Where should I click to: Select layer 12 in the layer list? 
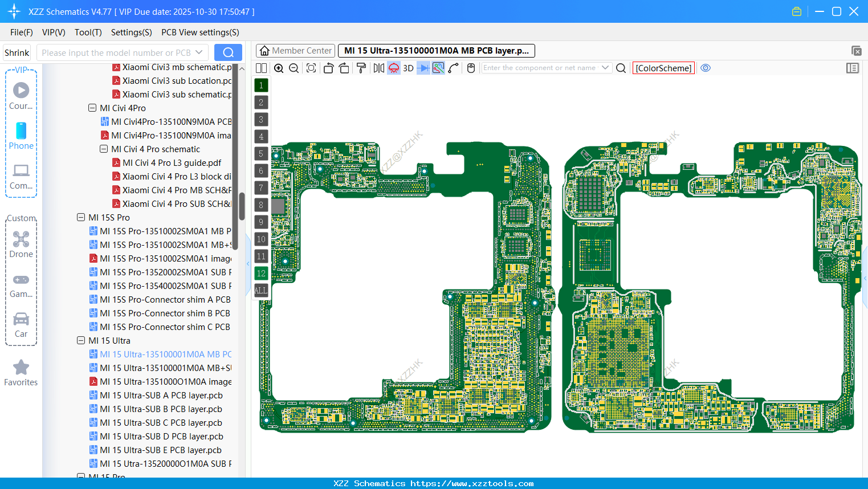coord(261,273)
